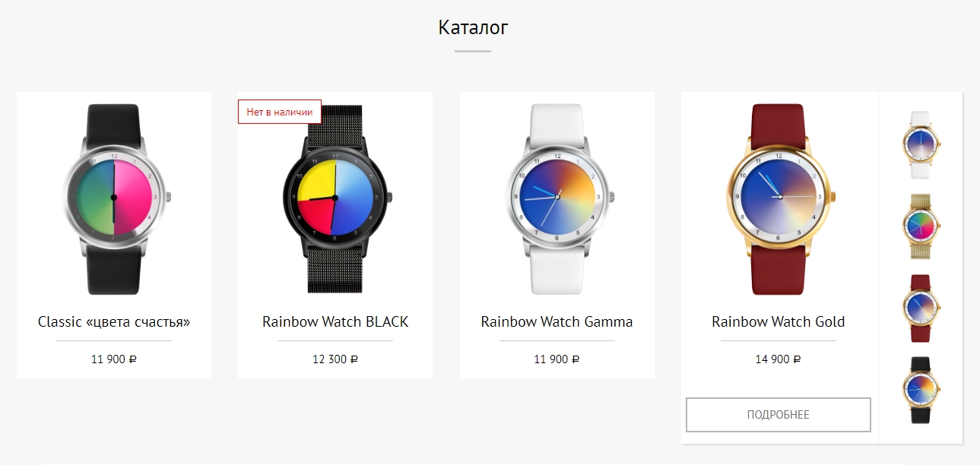
Task: Open the Classic «цвета счастья» watch image
Action: [x=114, y=199]
